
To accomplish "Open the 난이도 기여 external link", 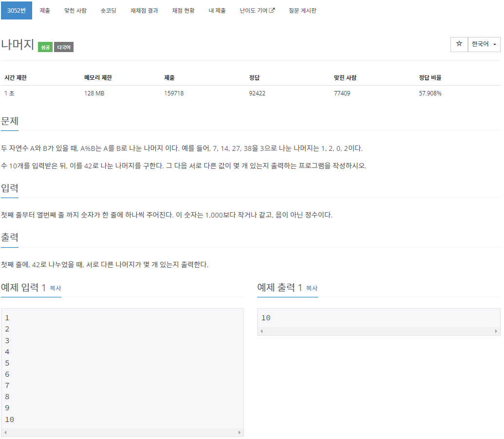I will (x=257, y=10).
